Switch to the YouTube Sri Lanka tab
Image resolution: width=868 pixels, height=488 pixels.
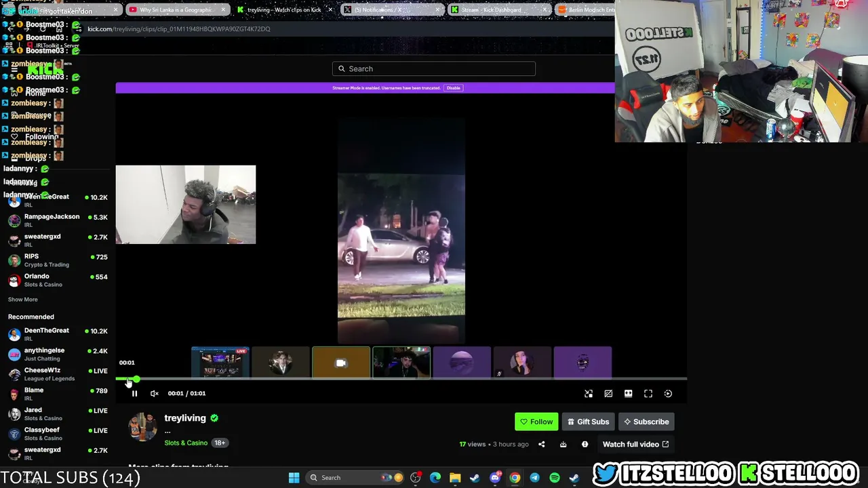[x=176, y=10]
